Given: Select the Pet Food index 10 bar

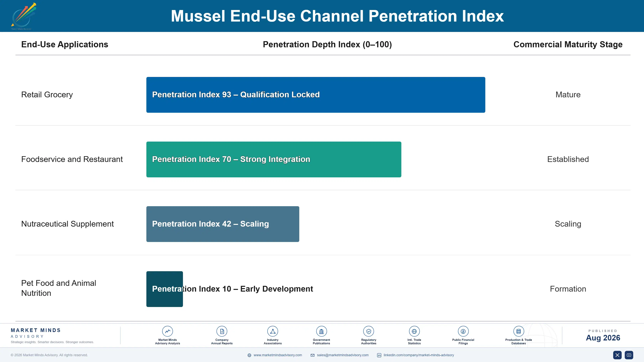Looking at the screenshot, I should (164, 289).
